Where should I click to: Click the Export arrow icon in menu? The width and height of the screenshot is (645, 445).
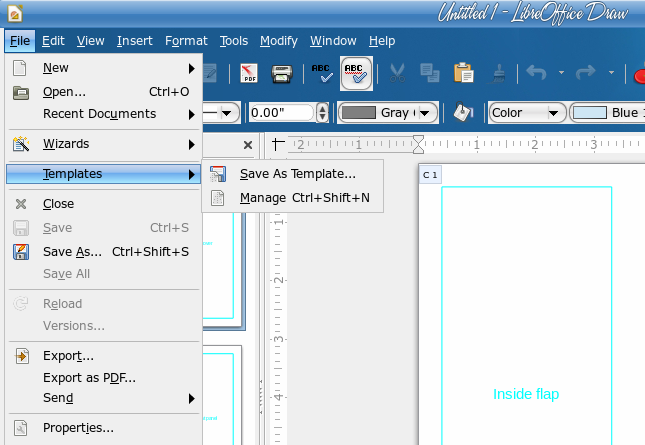click(x=21, y=356)
